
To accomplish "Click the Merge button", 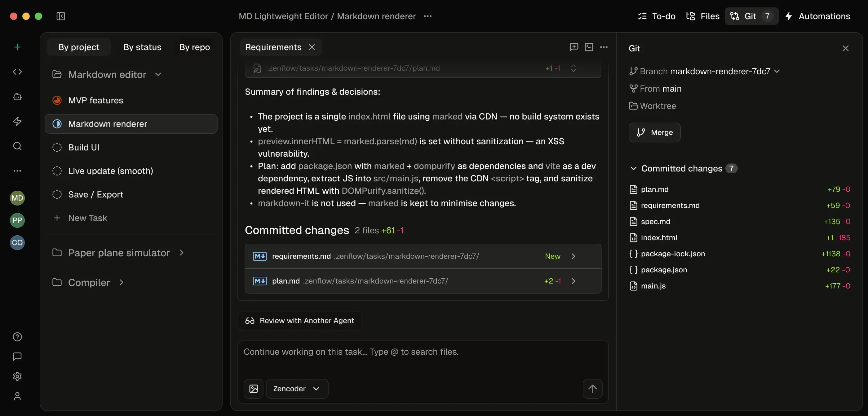I will point(654,132).
